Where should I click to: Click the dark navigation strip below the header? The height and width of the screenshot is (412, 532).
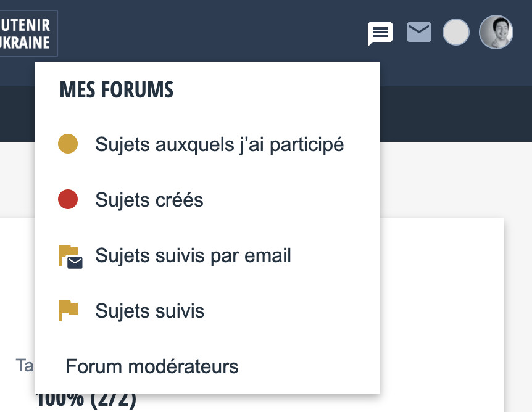pos(457,114)
